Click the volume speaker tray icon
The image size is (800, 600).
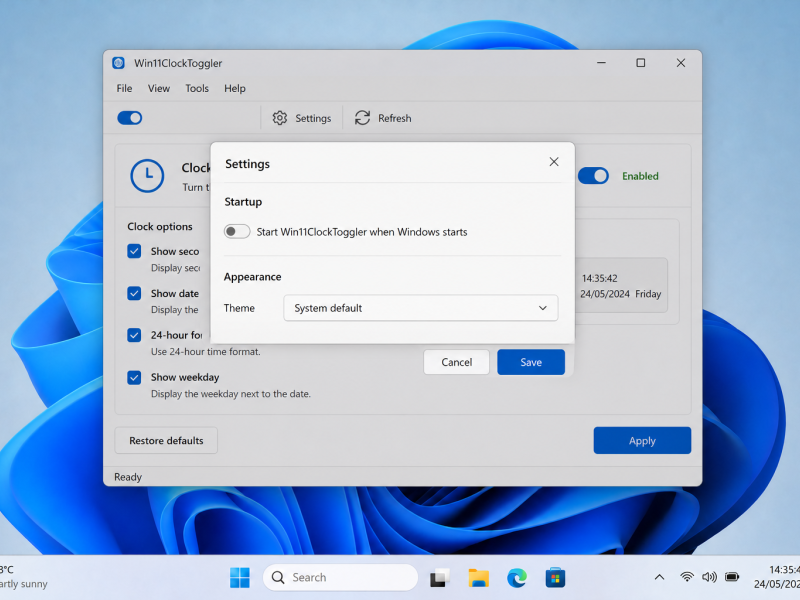click(x=709, y=577)
